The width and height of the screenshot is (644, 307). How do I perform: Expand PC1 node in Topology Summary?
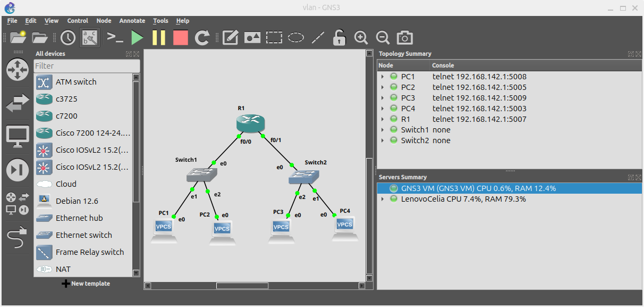pos(383,77)
